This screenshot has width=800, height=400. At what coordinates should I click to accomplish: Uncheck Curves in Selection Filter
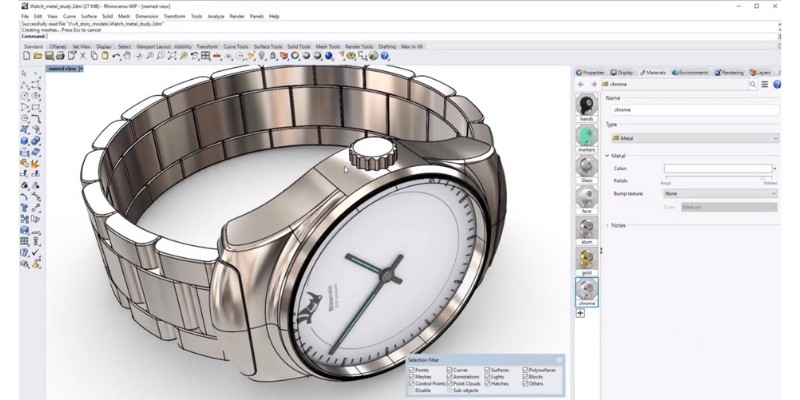450,369
